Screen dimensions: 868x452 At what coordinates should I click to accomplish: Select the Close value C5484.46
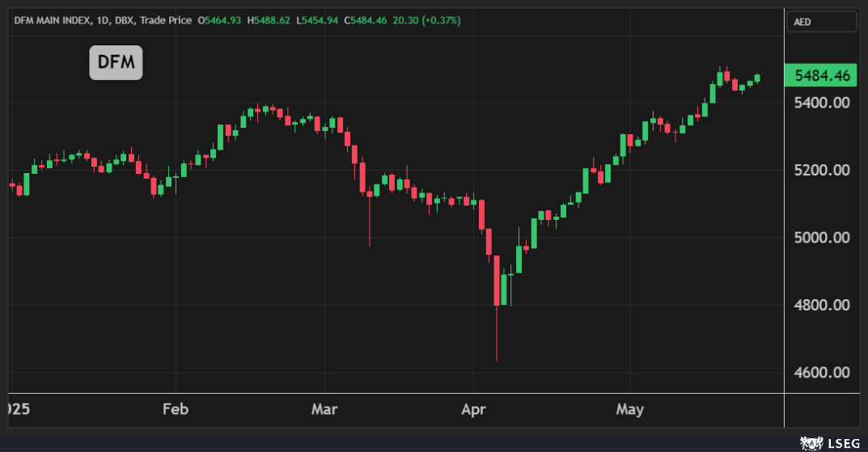366,20
